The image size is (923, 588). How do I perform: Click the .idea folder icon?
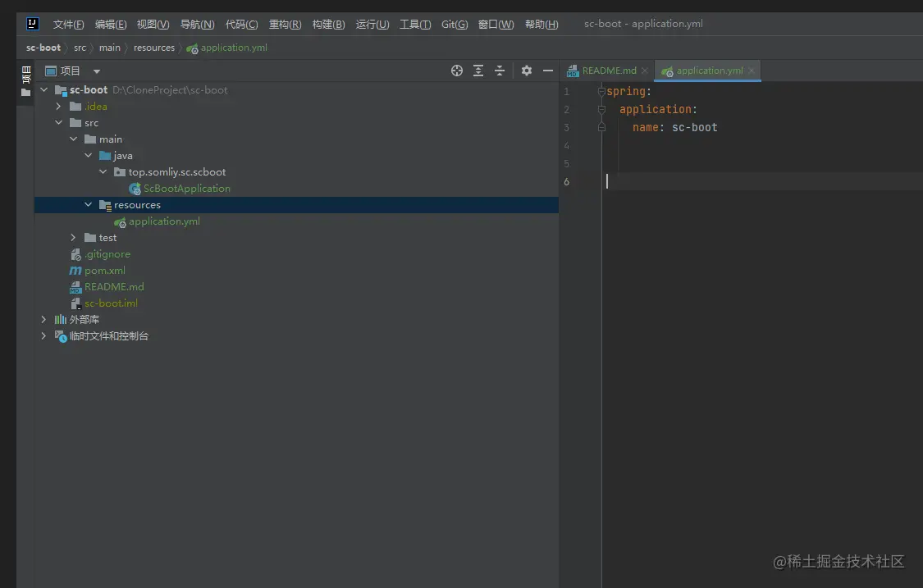point(75,107)
